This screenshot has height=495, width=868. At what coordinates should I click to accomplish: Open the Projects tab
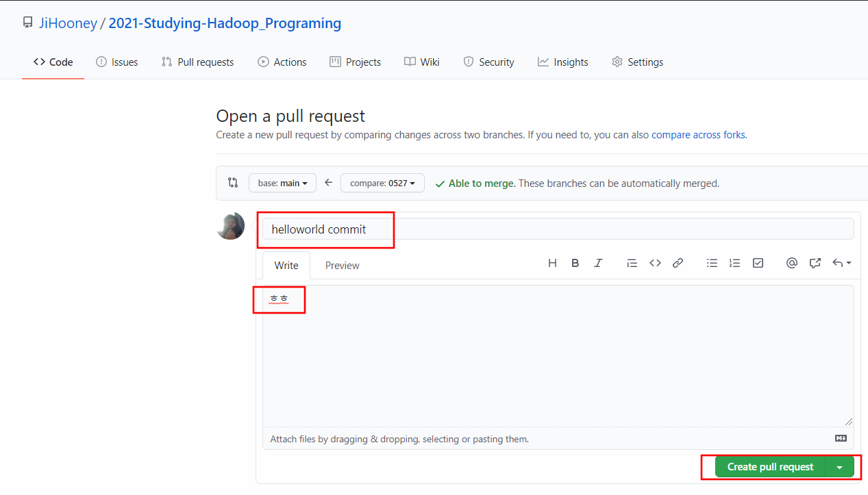(x=355, y=62)
